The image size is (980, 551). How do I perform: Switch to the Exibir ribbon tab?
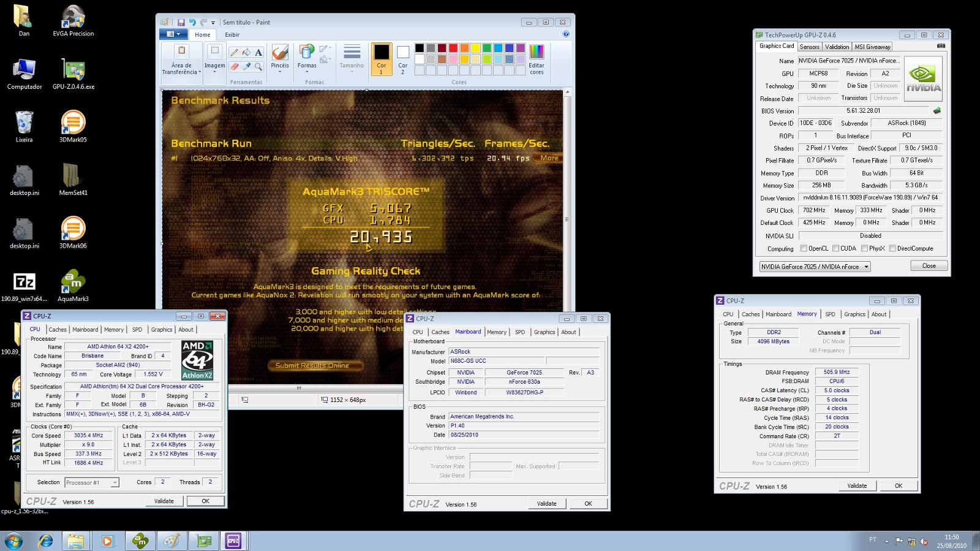click(232, 34)
